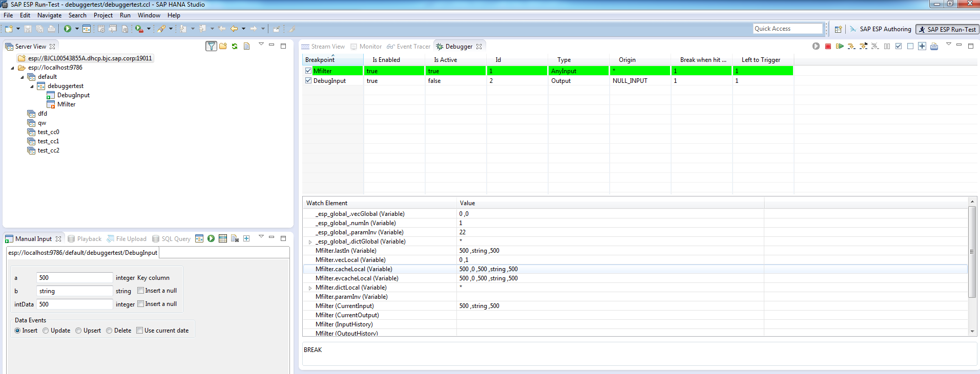Check Insert a null for field b
980x374 pixels.
140,290
